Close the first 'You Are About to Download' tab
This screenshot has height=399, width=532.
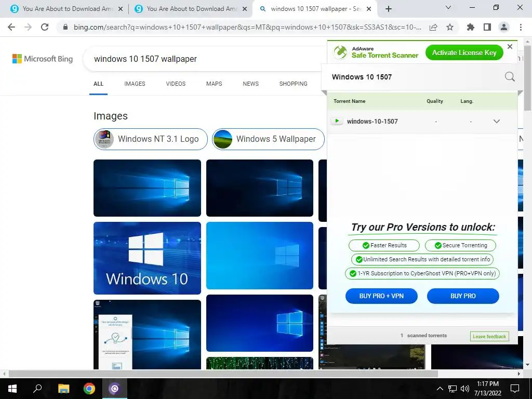pyautogui.click(x=121, y=9)
